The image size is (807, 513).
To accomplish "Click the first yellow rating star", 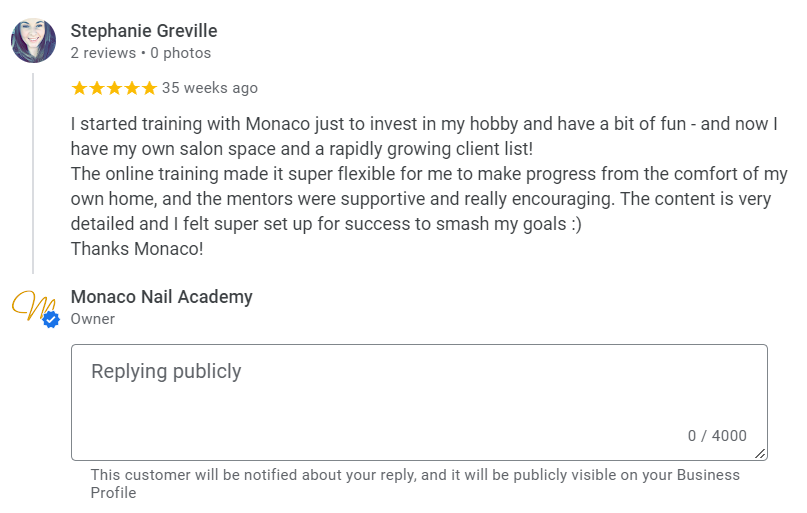I will coord(80,88).
